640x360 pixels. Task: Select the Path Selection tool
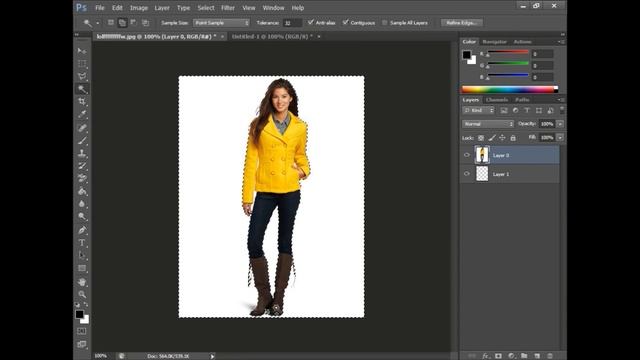(x=82, y=256)
